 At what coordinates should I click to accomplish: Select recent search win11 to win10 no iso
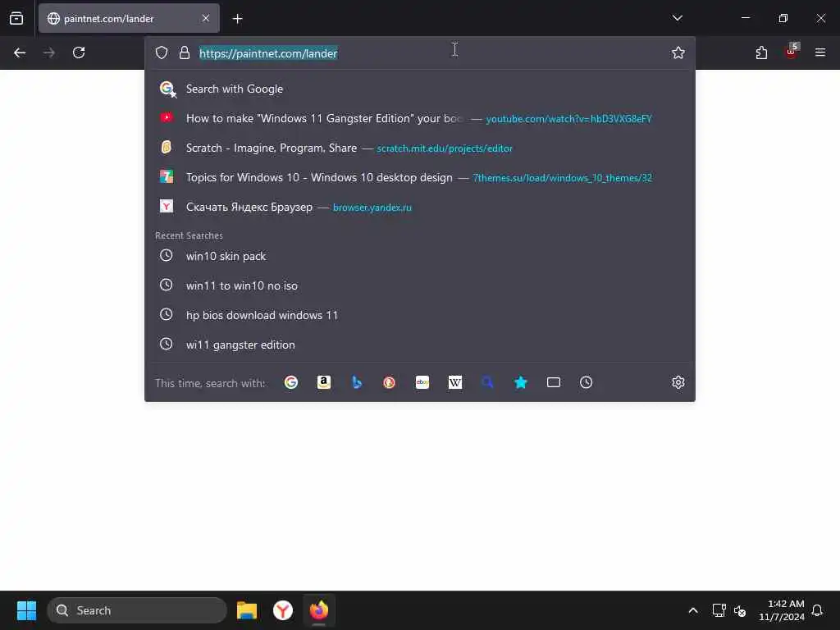tap(420, 285)
